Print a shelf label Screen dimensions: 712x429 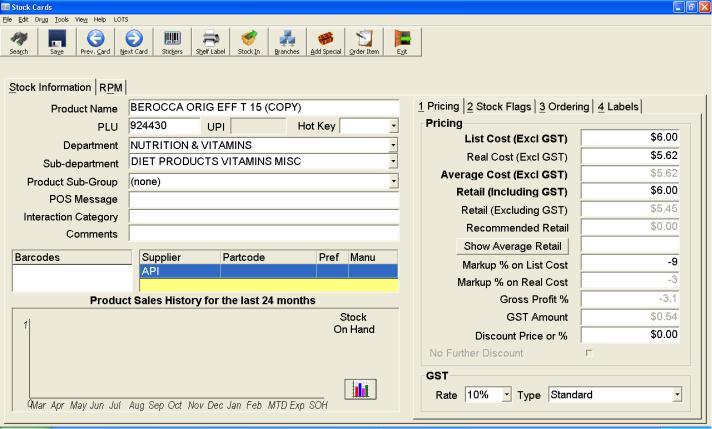click(210, 42)
